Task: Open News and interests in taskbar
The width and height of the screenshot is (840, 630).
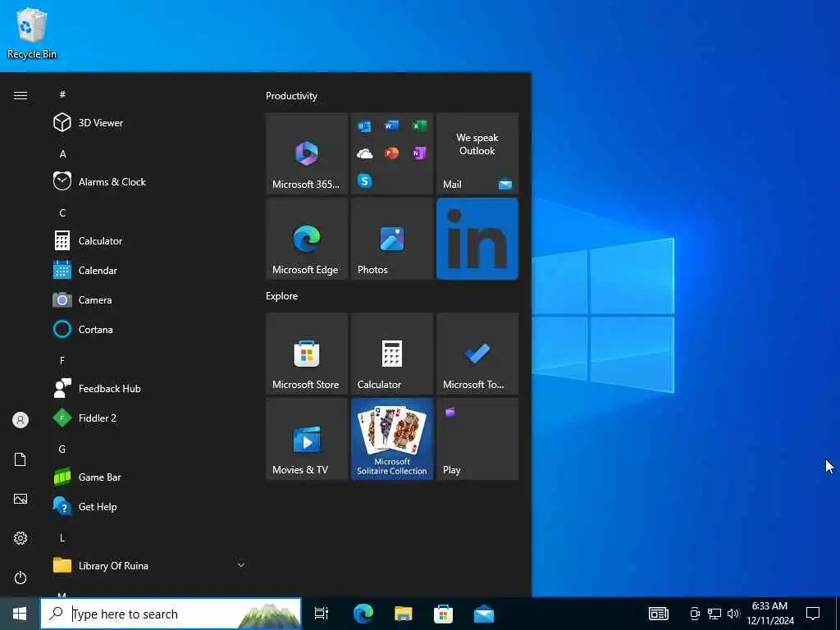Action: pyautogui.click(x=659, y=614)
